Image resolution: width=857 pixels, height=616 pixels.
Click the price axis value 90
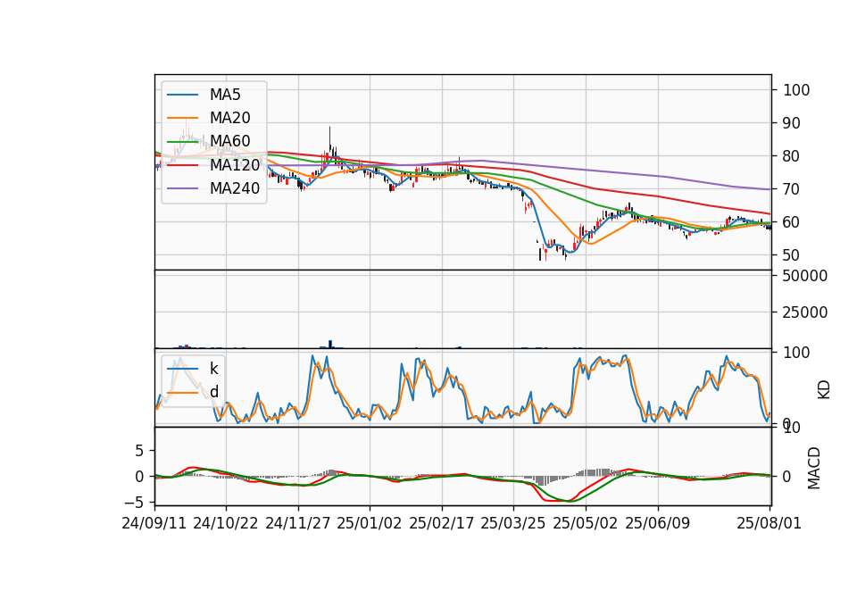tap(792, 123)
